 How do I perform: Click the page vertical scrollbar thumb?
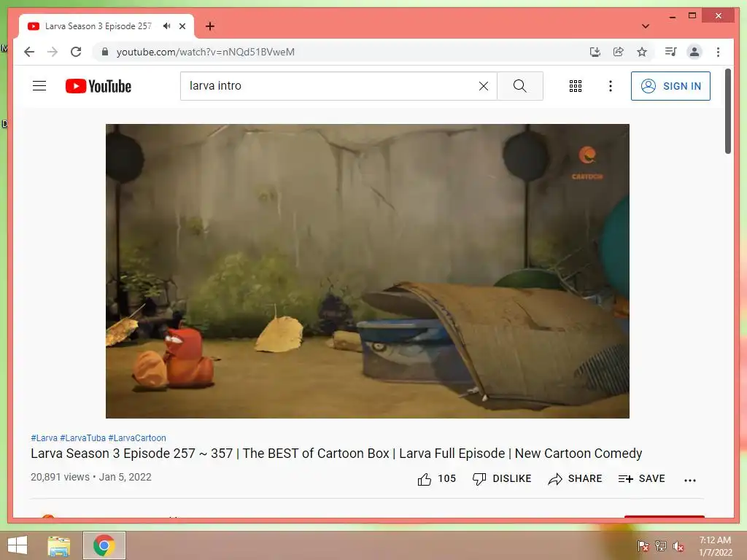point(728,111)
